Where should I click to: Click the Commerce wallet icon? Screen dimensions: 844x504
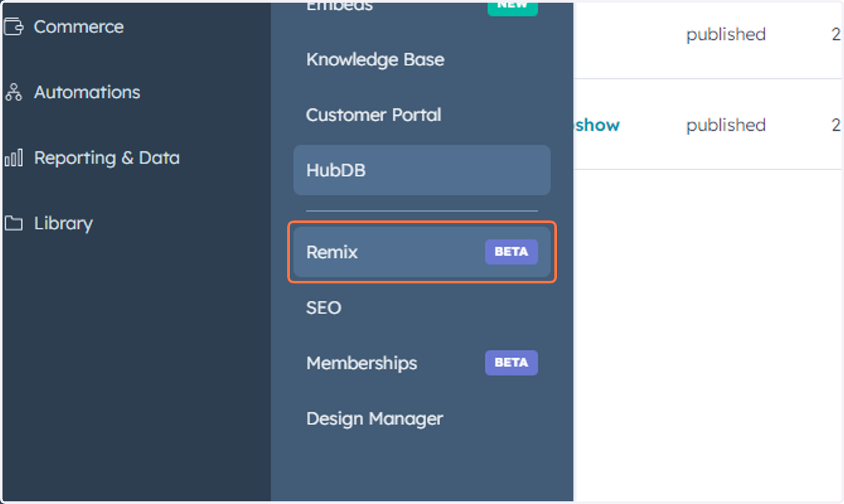tap(13, 27)
